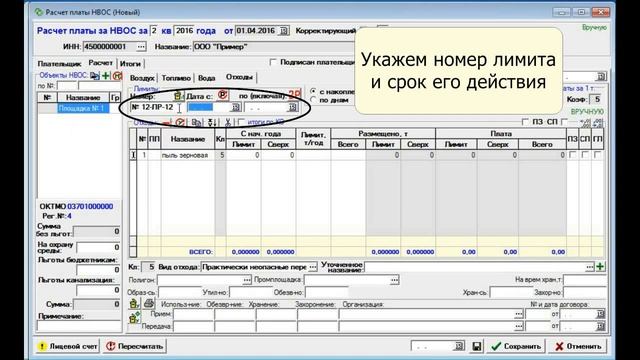This screenshot has width=640, height=360.
Task: Click sort arrows icon in waste toolbar
Action: tap(212, 122)
